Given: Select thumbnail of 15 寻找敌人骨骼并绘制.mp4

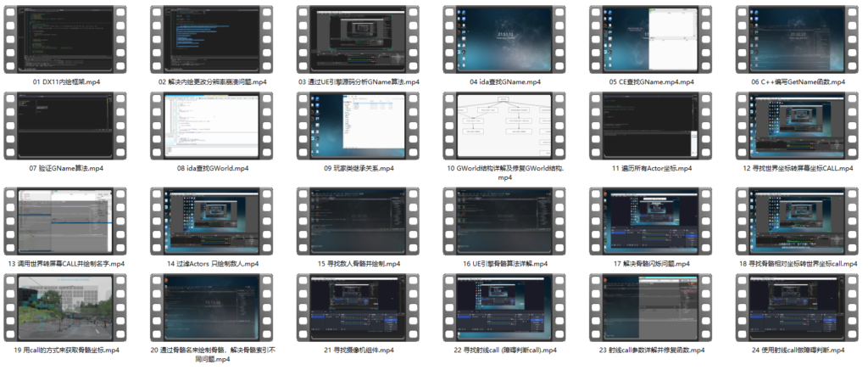Looking at the screenshot, I should tap(359, 221).
